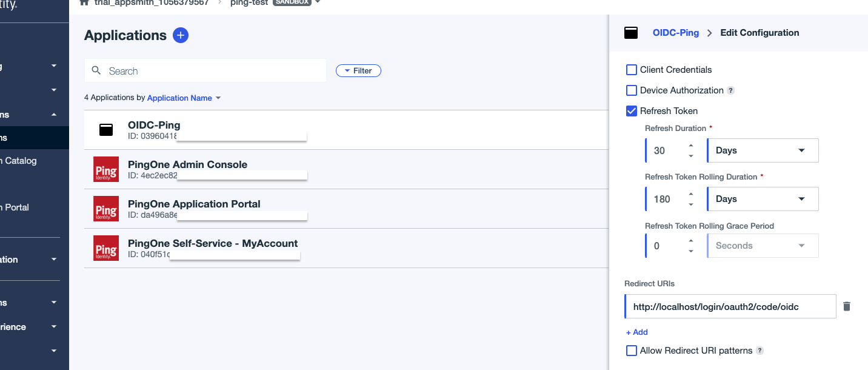Open Refresh Token Rolling Duration units dropdown
This screenshot has width=868, height=370.
[763, 199]
